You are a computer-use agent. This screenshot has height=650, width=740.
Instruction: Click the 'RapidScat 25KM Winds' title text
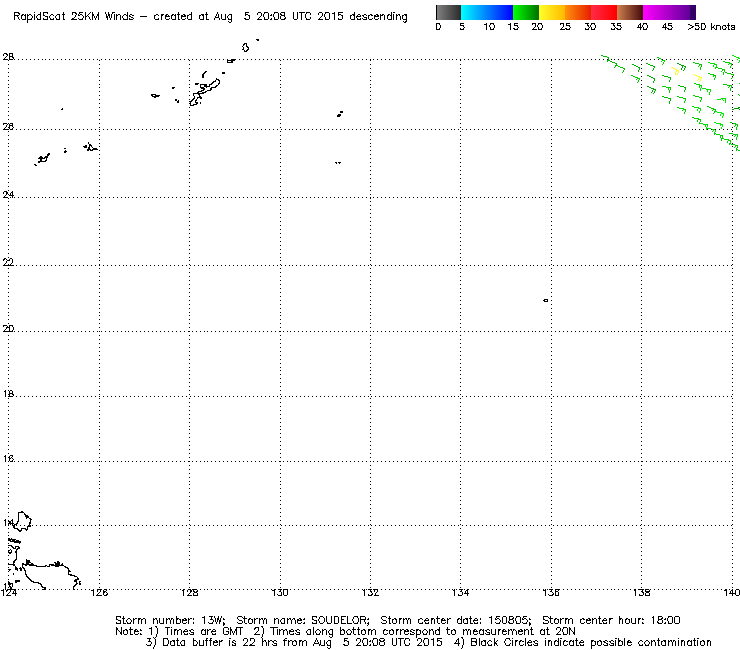(74, 17)
